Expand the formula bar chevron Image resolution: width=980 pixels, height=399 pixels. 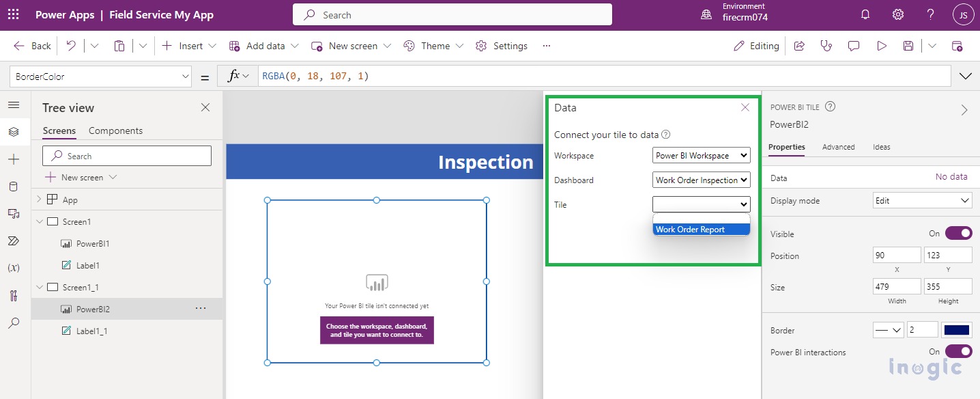point(966,77)
